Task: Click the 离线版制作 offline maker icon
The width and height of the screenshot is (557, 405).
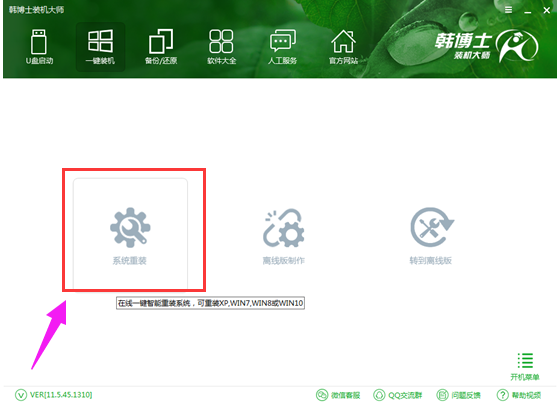Action: tap(283, 228)
